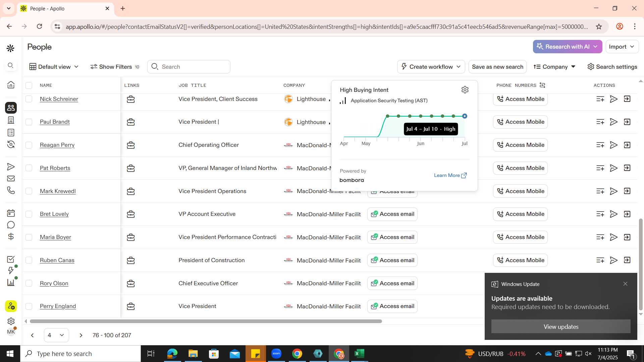Open the Apollo logo home icon

pyautogui.click(x=10, y=48)
